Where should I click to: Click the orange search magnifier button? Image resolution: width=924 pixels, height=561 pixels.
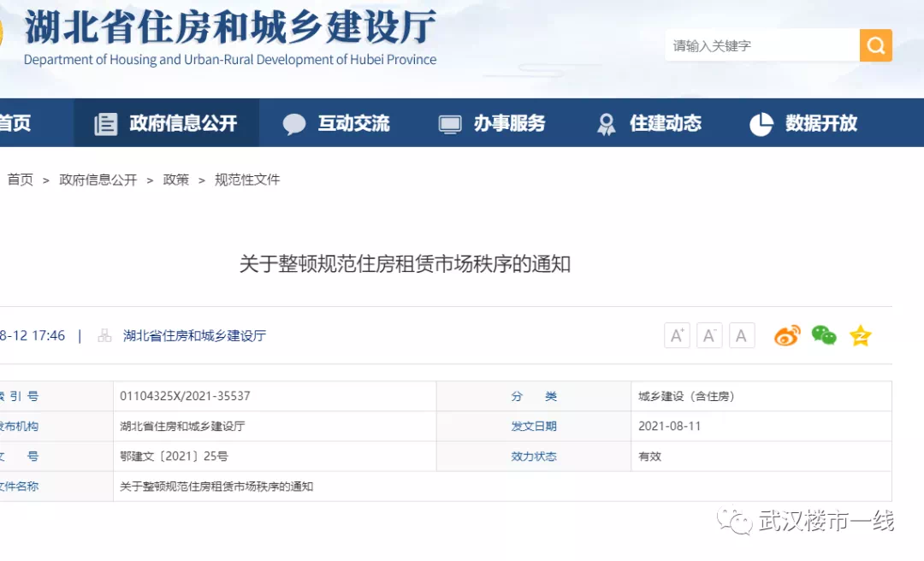(875, 45)
